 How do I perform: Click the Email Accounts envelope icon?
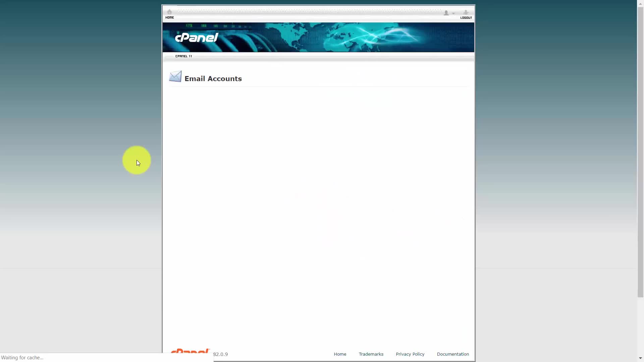point(175,76)
